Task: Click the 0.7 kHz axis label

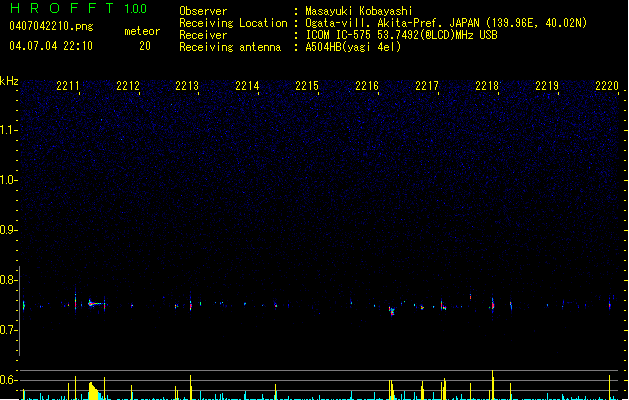Action: (x=8, y=330)
